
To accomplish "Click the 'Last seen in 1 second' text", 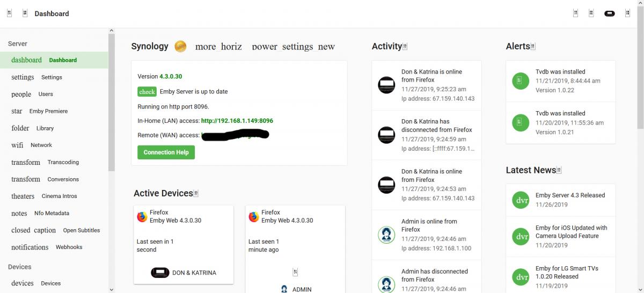I will pyautogui.click(x=155, y=246).
